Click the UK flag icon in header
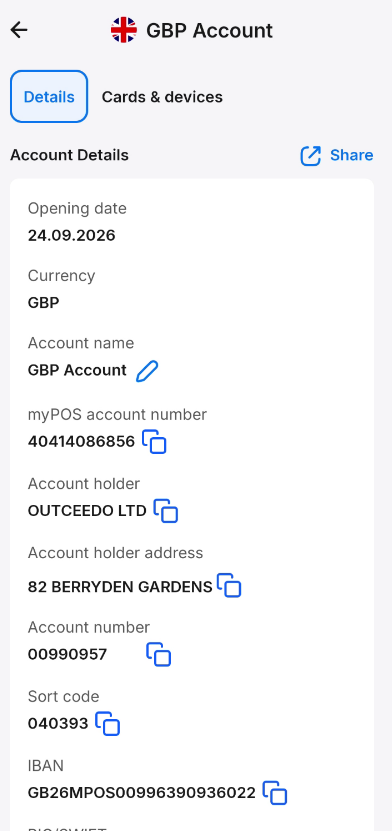392x831 pixels. click(x=123, y=30)
